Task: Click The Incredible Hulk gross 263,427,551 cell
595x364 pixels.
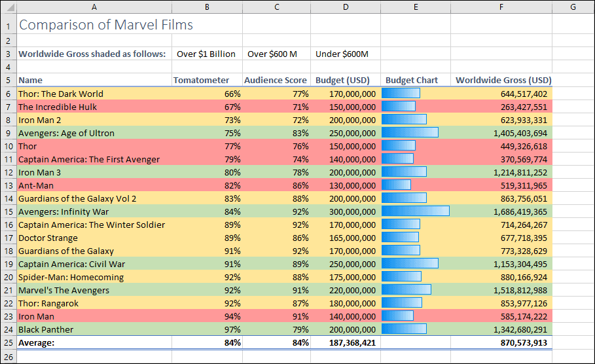Action: [501, 107]
